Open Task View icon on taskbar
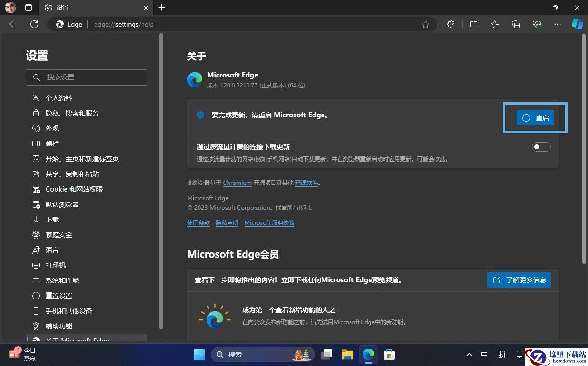The width and height of the screenshot is (588, 366). coord(327,355)
